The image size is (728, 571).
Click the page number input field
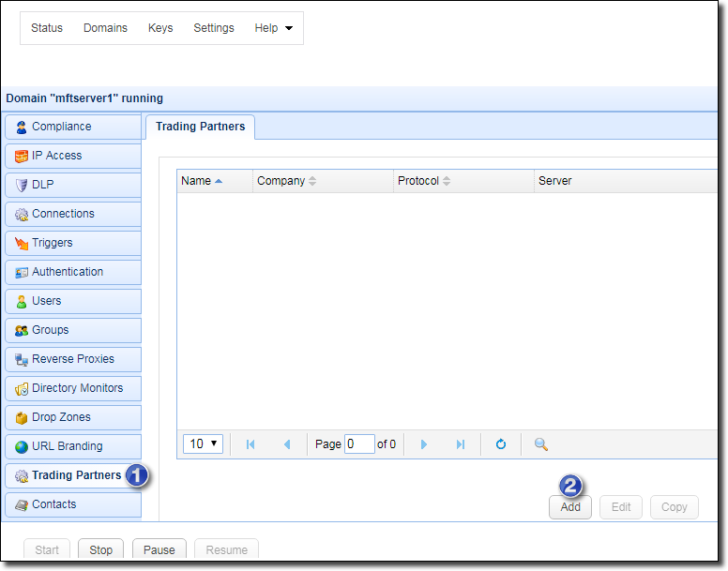click(359, 444)
